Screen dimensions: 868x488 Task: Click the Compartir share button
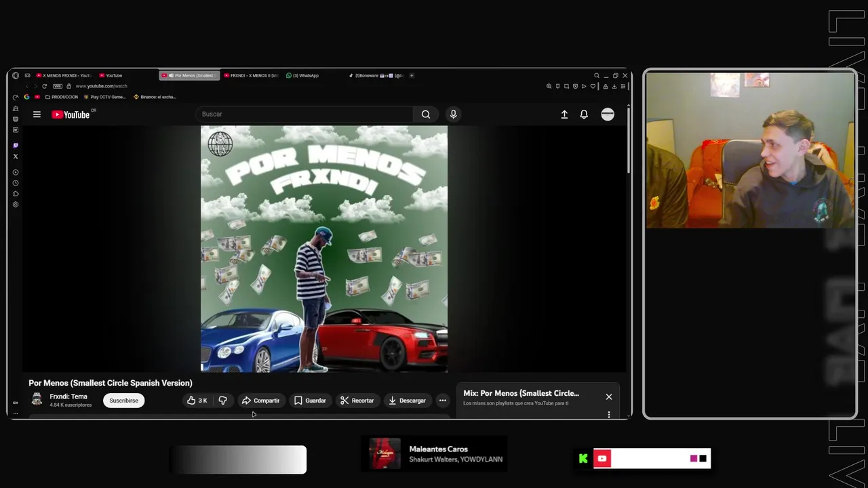point(260,401)
